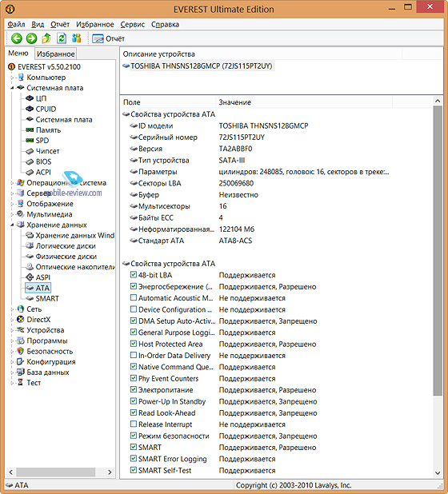This screenshot has height=494, width=448.
Task: Click the ASPI icon
Action: (x=30, y=277)
